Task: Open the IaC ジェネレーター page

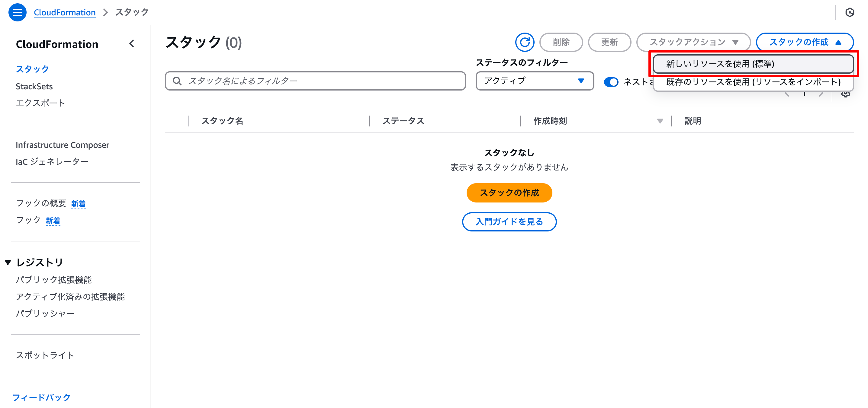Action: [52, 161]
